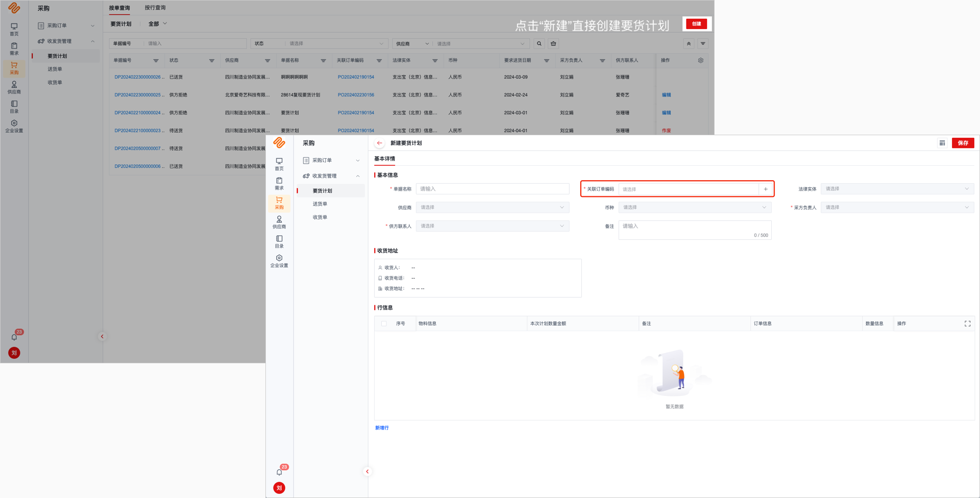
Task: Click 新增行 link
Action: [382, 428]
